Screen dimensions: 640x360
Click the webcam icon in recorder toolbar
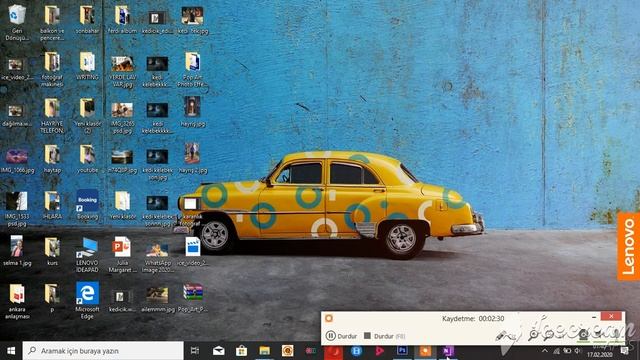pos(583,336)
